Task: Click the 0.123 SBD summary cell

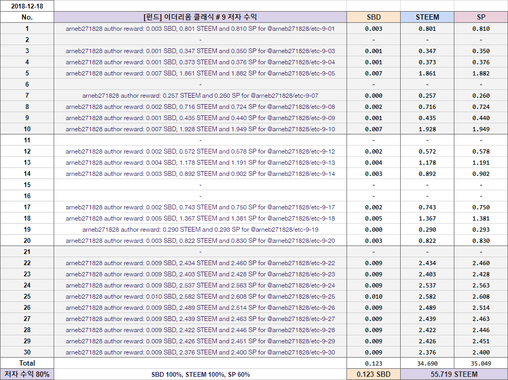Action: (x=373, y=374)
